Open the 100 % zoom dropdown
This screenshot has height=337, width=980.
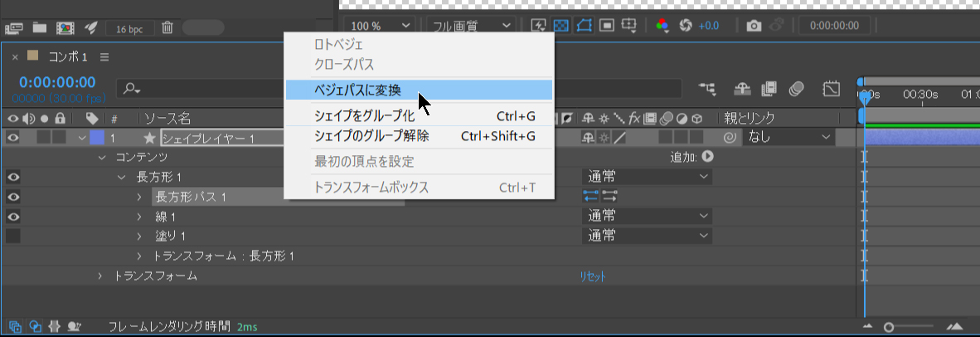(377, 26)
